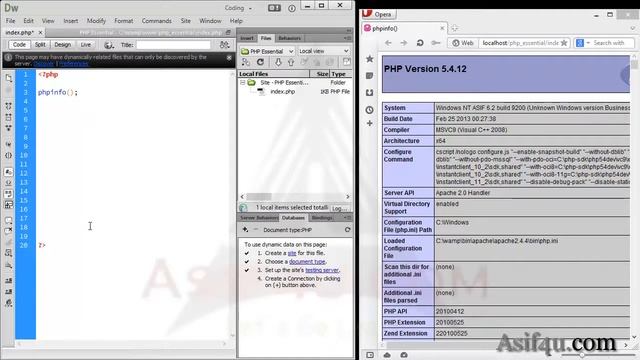This screenshot has width=640, height=360.
Task: Click the 'site' link in step 1
Action: (x=292, y=253)
